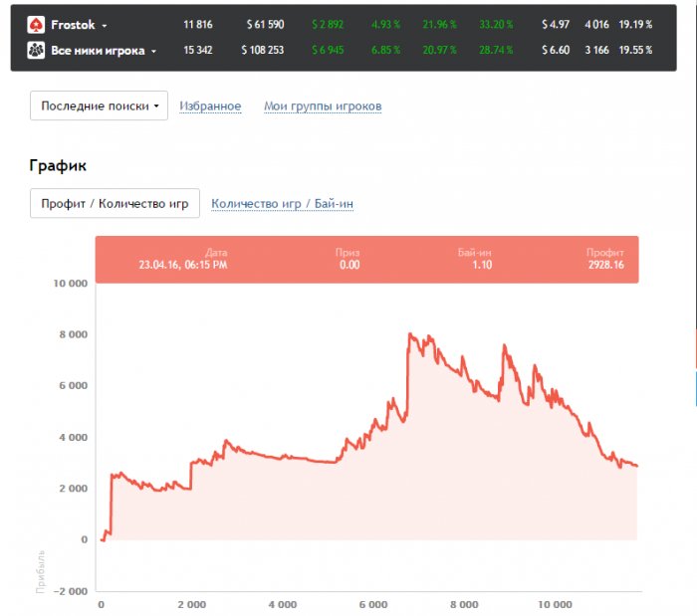Click the all-nicknames group icon

[x=36, y=49]
